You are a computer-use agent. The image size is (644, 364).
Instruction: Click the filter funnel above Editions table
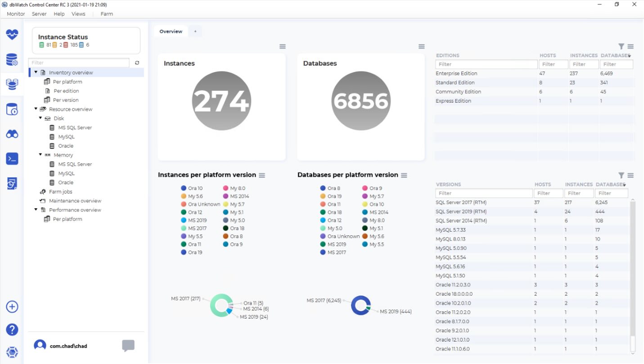621,46
